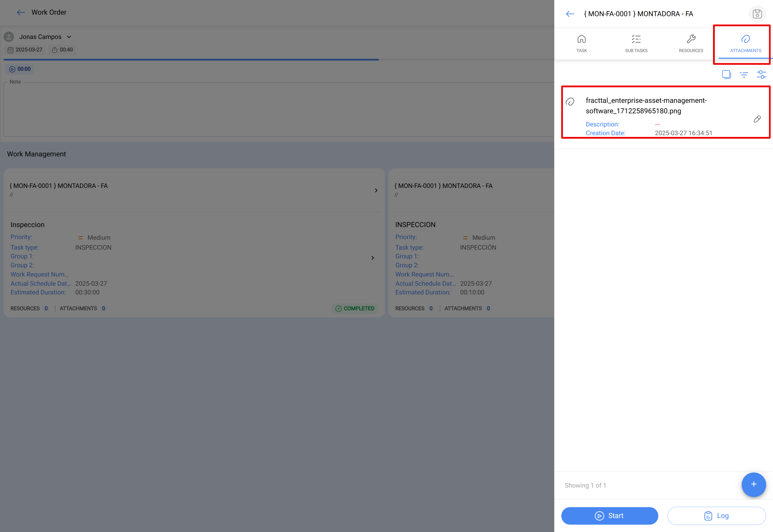Viewport: 773px width, 532px height.
Task: Click the back arrow in the MON-FA-0001 panel
Action: (570, 14)
